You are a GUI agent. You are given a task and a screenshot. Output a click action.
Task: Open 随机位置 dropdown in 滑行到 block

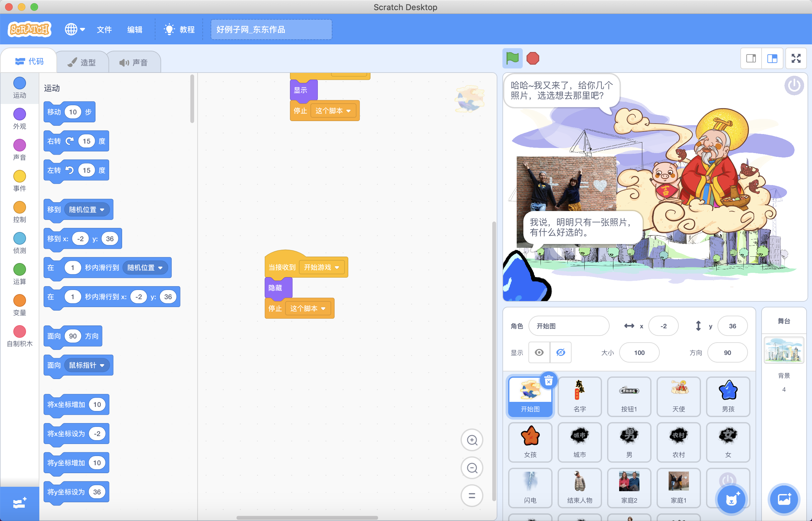pyautogui.click(x=145, y=267)
